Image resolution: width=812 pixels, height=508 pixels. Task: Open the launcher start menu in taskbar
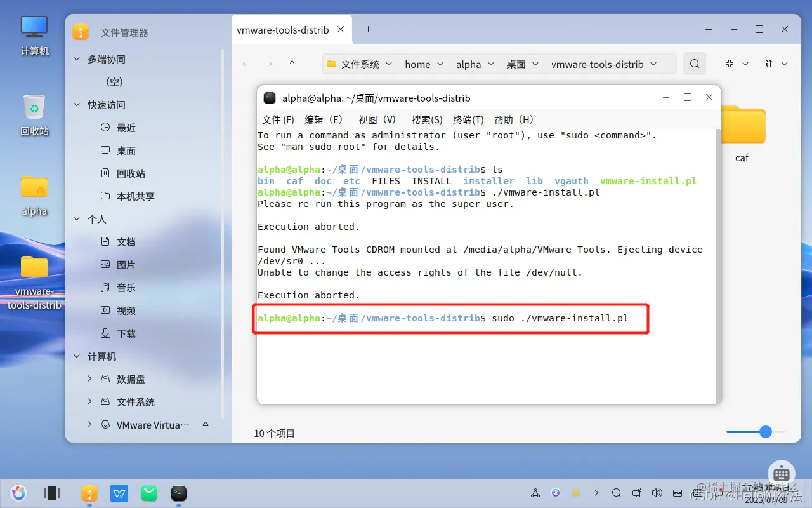tap(18, 493)
